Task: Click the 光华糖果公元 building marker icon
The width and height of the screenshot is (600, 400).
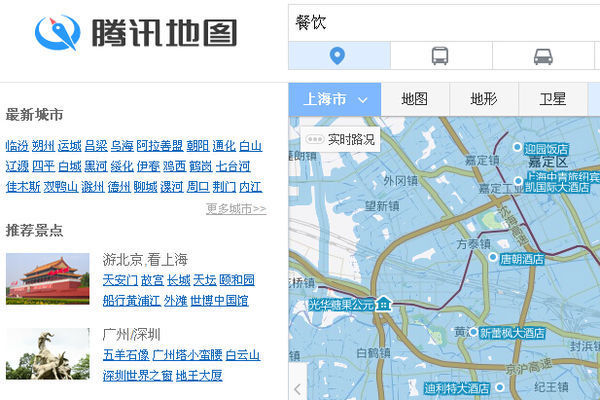Action: [384, 304]
